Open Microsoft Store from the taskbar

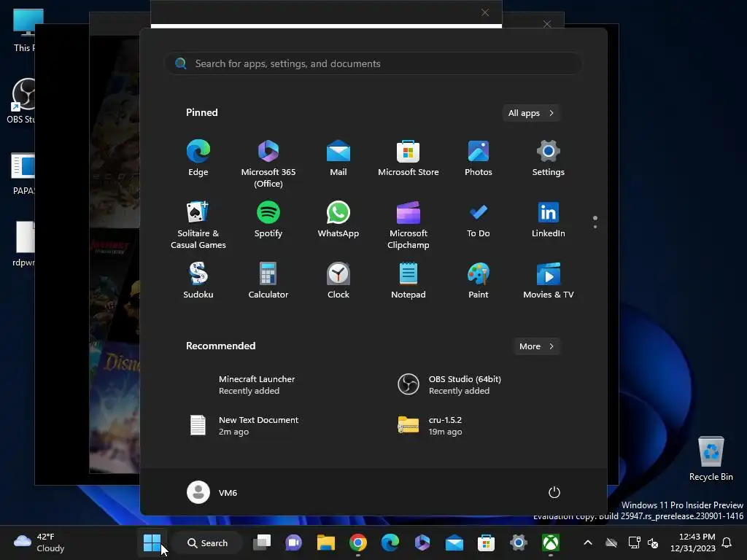tap(487, 542)
